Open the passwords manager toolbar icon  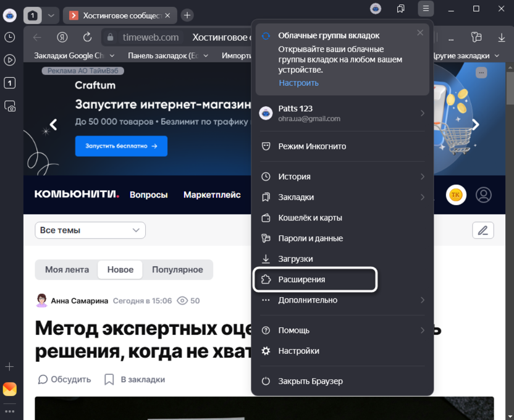pos(476,37)
